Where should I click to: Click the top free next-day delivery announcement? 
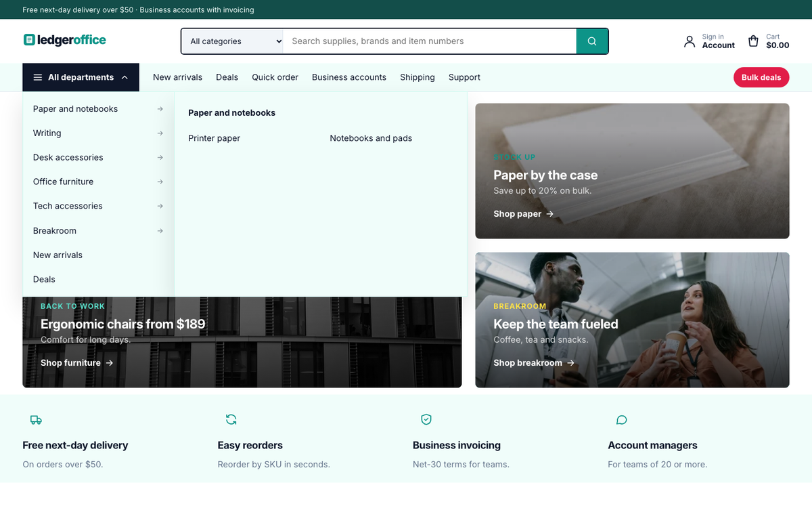138,9
